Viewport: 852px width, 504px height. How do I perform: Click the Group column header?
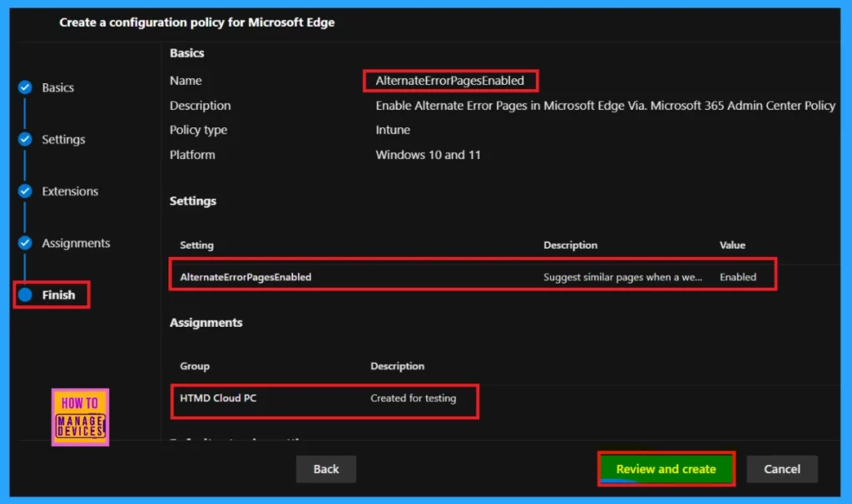tap(195, 366)
